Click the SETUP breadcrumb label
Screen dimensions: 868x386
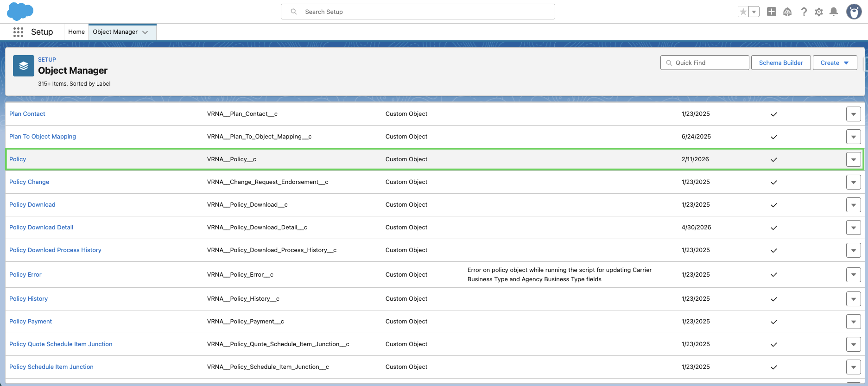(47, 60)
